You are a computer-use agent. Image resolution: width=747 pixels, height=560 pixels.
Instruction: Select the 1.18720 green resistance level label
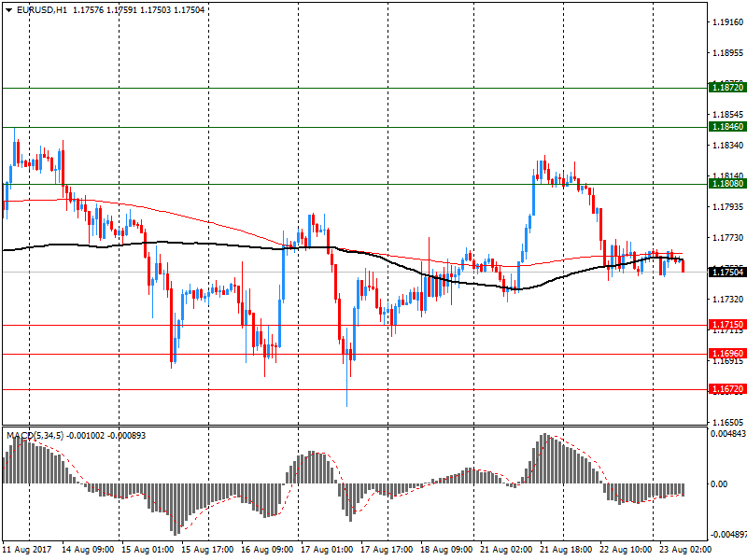[x=727, y=87]
